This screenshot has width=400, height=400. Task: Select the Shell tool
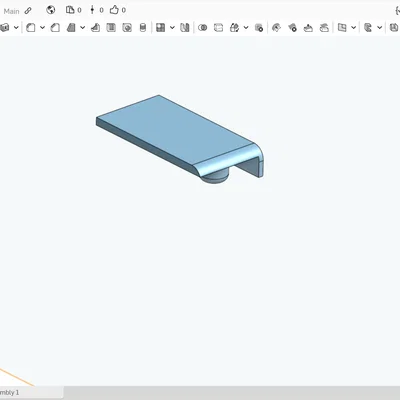pyautogui.click(x=111, y=28)
